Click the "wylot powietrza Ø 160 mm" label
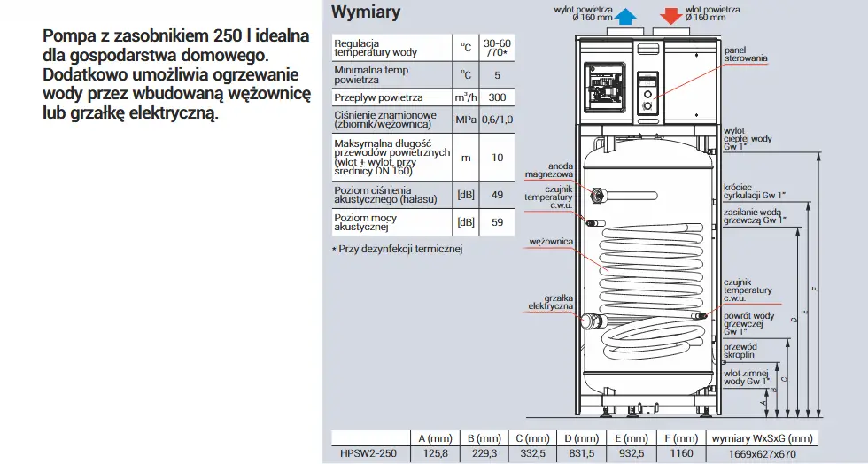868x464 pixels. tap(583, 13)
